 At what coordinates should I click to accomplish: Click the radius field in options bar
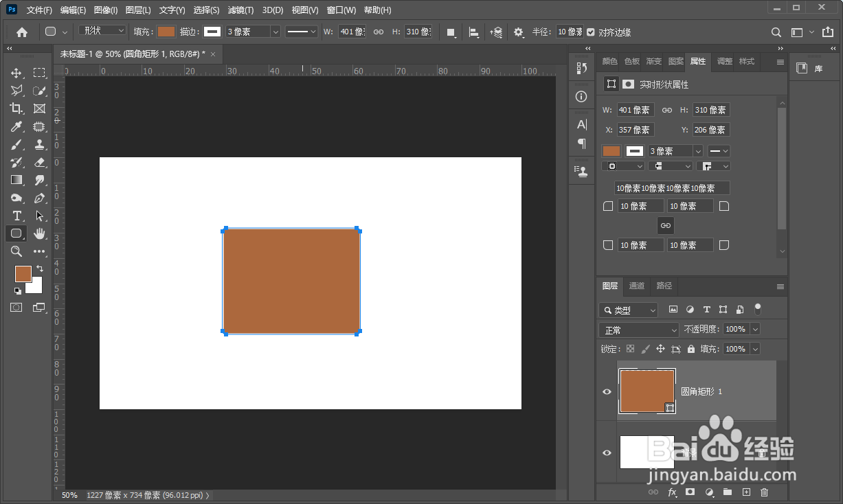tap(570, 32)
